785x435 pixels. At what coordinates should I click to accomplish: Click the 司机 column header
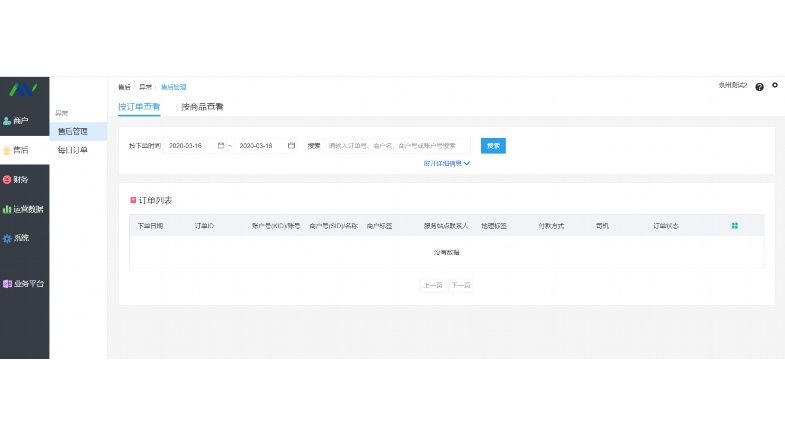(x=602, y=226)
